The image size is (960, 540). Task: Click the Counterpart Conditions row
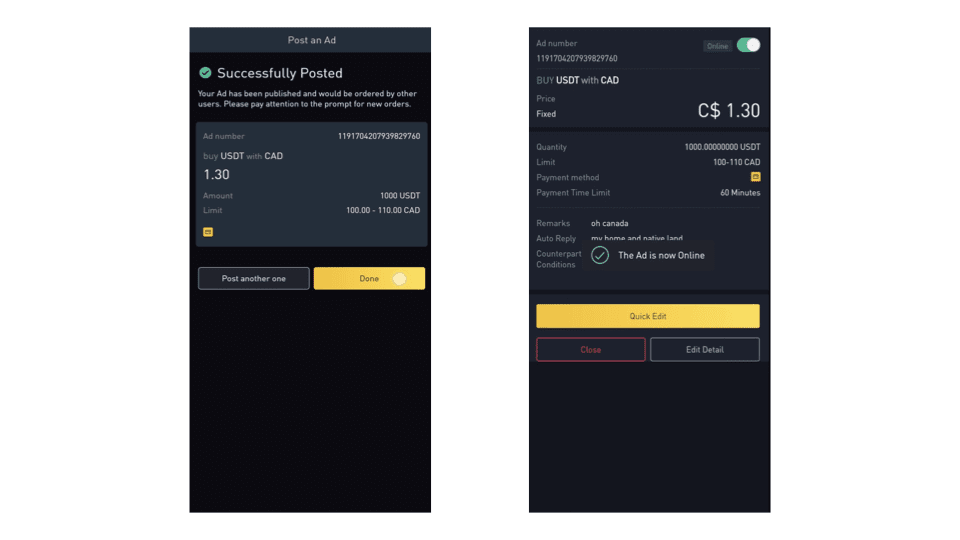tap(556, 259)
